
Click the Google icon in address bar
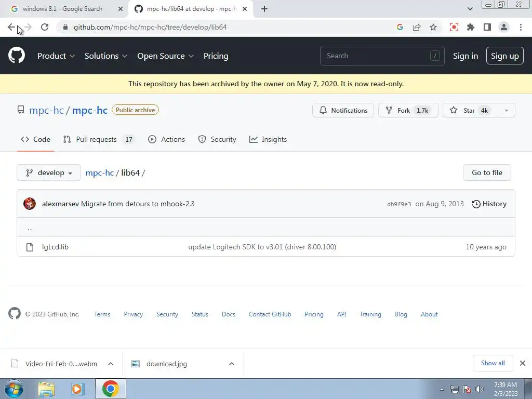400,27
